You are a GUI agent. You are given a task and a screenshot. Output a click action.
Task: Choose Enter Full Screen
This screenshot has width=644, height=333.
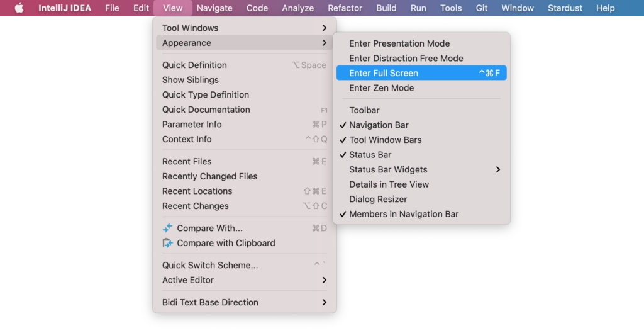[421, 73]
